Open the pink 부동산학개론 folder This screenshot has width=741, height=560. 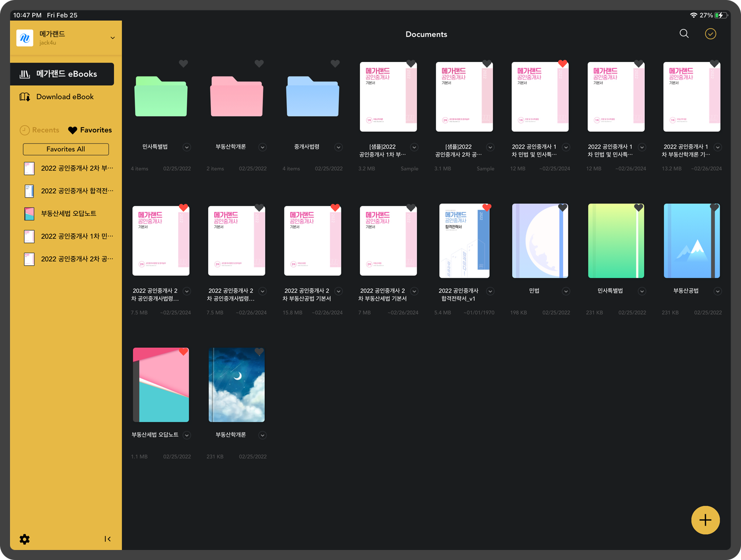click(x=237, y=96)
